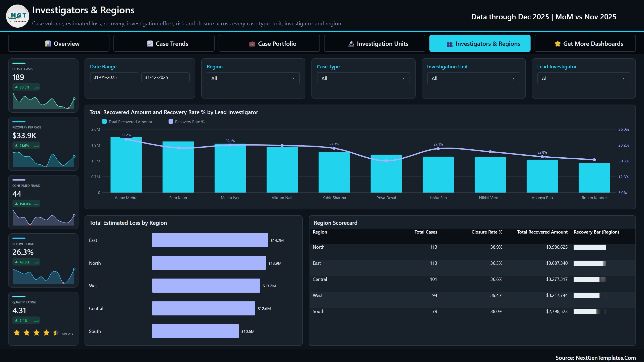Image resolution: width=644 pixels, height=362 pixels.
Task: Expand the Case Type dropdown
Action: [364, 78]
